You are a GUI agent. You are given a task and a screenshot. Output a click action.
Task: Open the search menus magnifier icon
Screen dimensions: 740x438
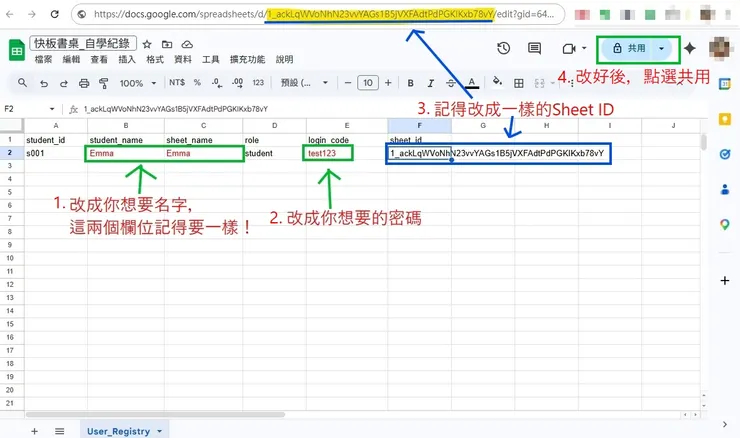pos(22,83)
